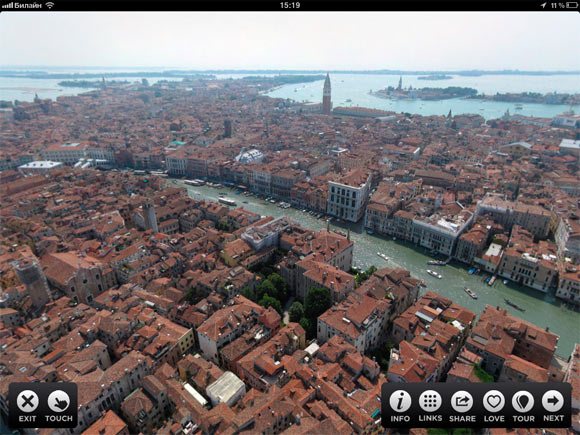This screenshot has height=435, width=580.
Task: Tap the battery icon in status bar
Action: (x=572, y=5)
